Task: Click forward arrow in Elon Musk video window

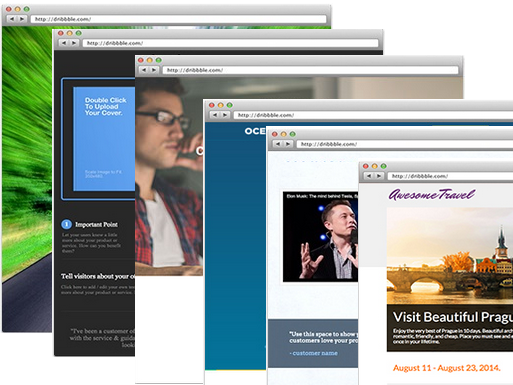Action: point(287,144)
